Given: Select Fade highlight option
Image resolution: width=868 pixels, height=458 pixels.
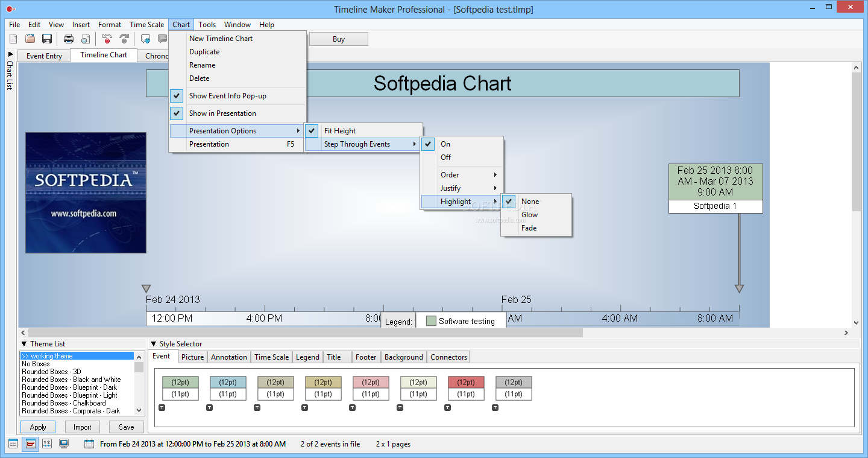Looking at the screenshot, I should [x=536, y=228].
